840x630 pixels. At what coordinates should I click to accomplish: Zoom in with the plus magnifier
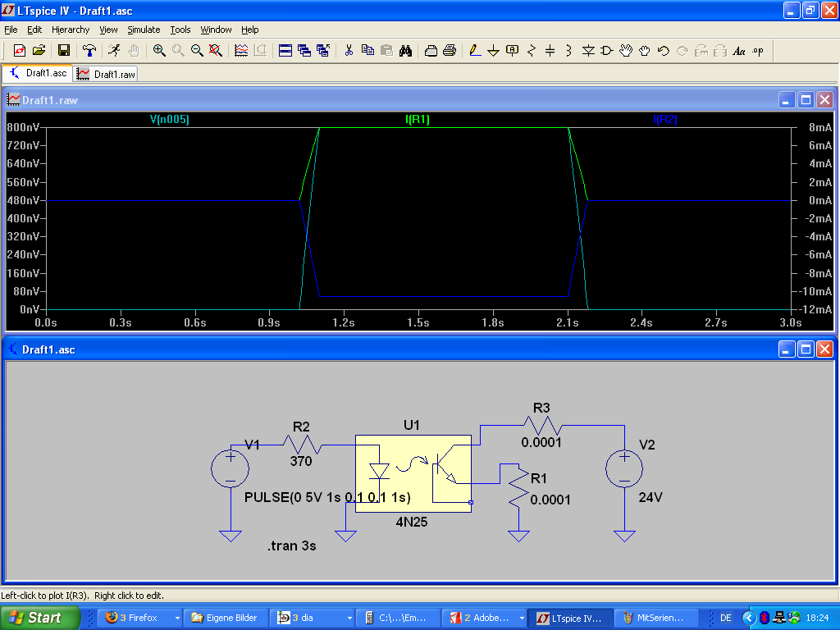(x=159, y=50)
